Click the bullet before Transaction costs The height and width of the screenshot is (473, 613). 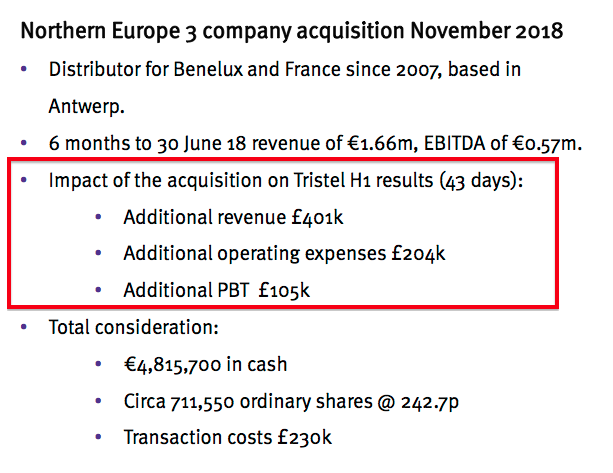pos(99,437)
